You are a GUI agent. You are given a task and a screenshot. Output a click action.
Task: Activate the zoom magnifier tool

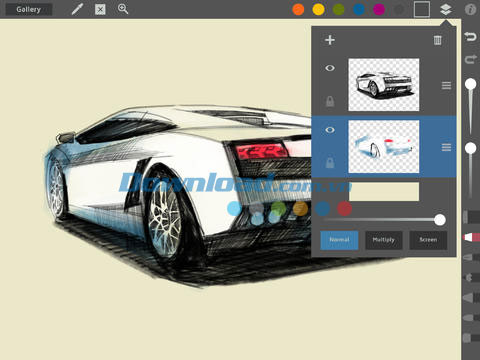[123, 9]
